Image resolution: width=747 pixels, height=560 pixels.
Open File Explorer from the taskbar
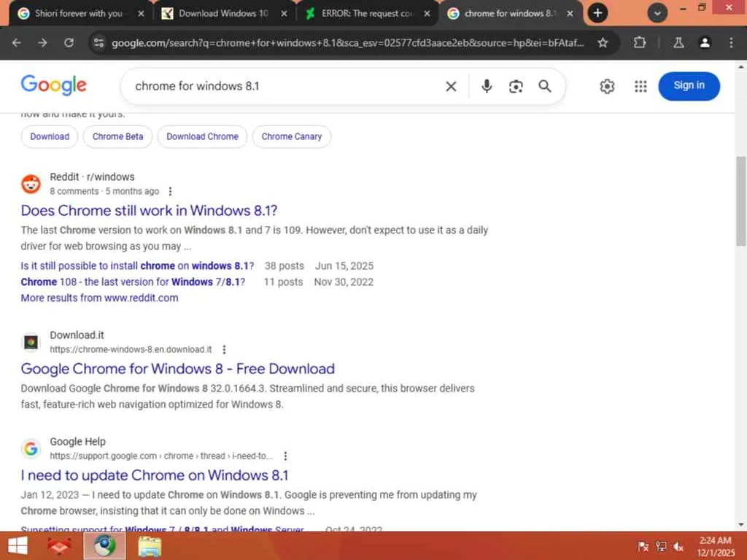tap(150, 545)
